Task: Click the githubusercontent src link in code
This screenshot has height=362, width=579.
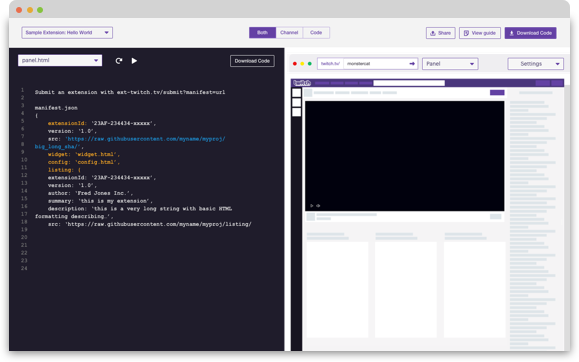Action: click(145, 139)
